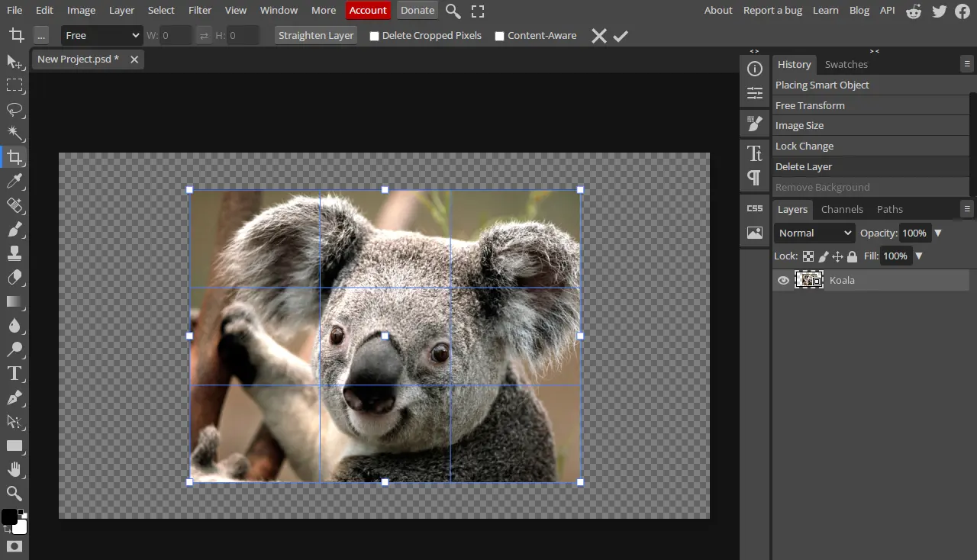Open Layers panel menu
977x560 pixels.
tap(967, 209)
